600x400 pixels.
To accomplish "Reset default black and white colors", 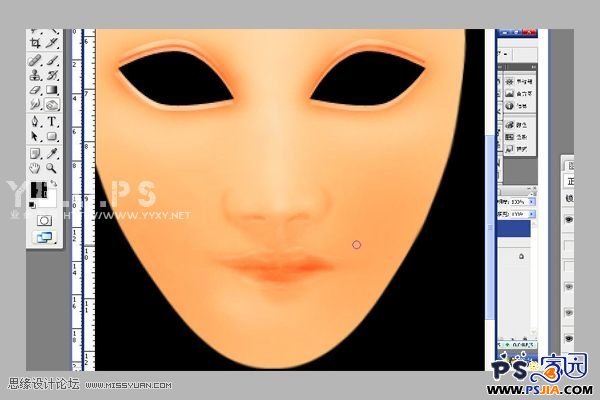I will click(32, 205).
